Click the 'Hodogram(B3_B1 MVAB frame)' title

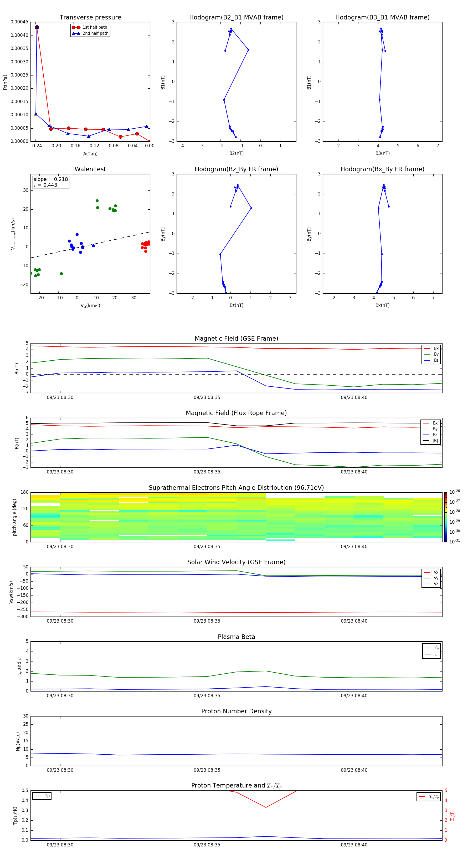coord(382,18)
